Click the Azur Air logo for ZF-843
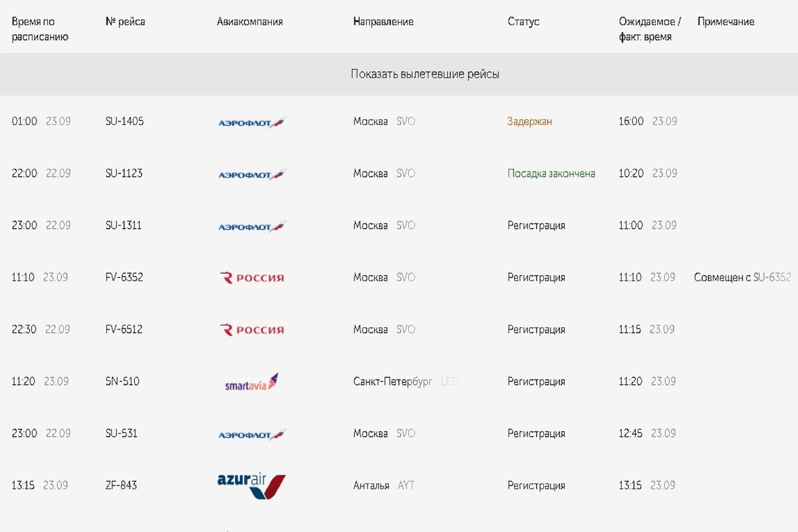Screen dimensions: 798x532 (251, 486)
